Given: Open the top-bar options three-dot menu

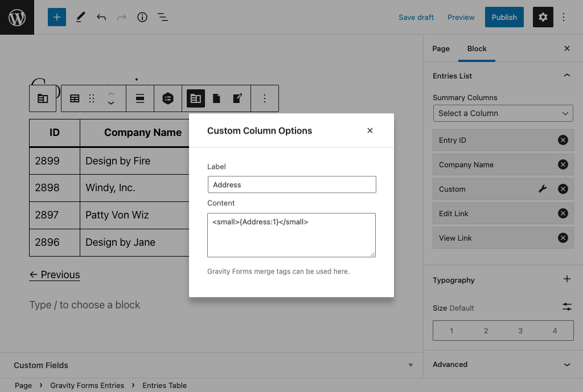Looking at the screenshot, I should pyautogui.click(x=564, y=17).
